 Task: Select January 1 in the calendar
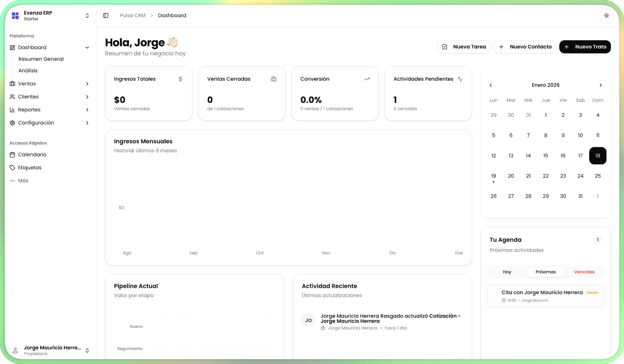click(546, 115)
